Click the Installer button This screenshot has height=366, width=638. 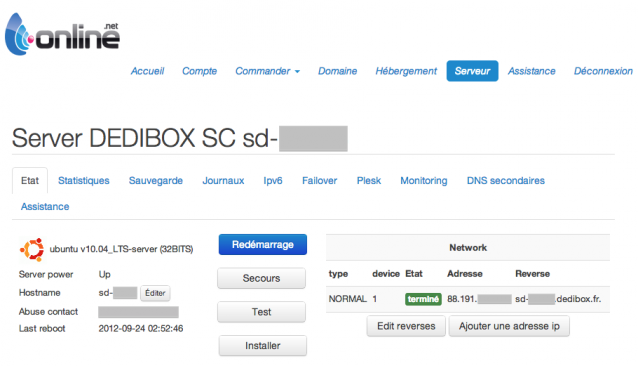[262, 346]
